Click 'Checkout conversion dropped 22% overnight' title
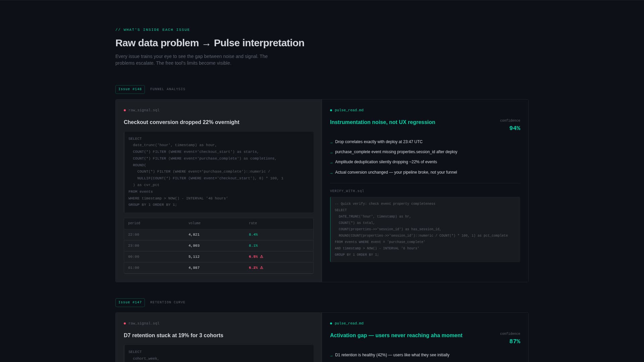The image size is (644, 362). (181, 122)
